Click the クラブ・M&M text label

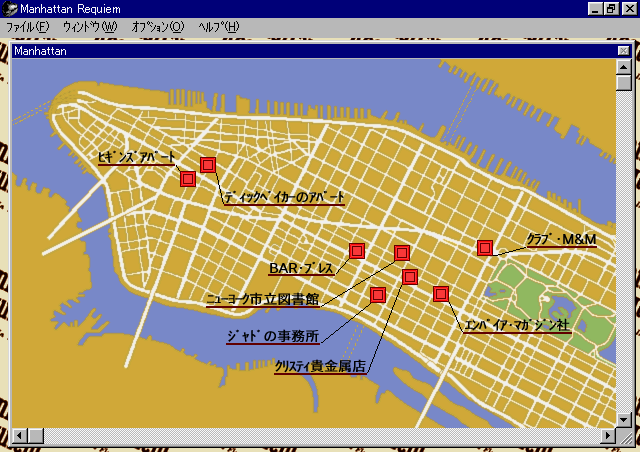[x=561, y=239]
